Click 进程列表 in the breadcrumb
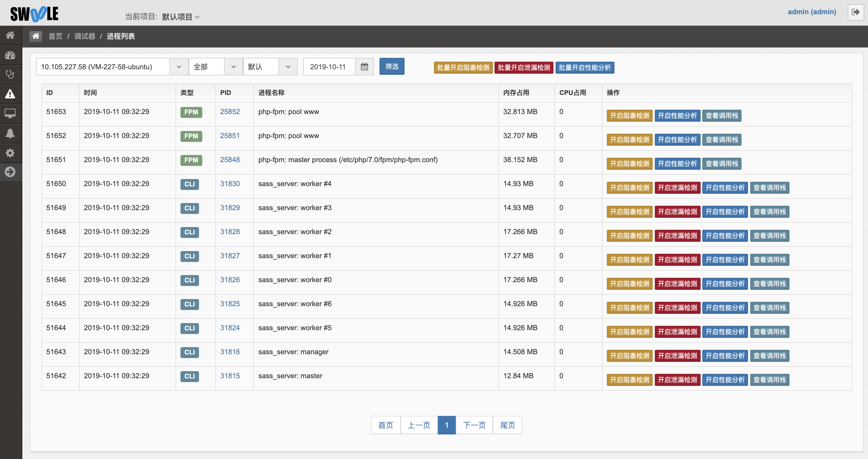 120,36
